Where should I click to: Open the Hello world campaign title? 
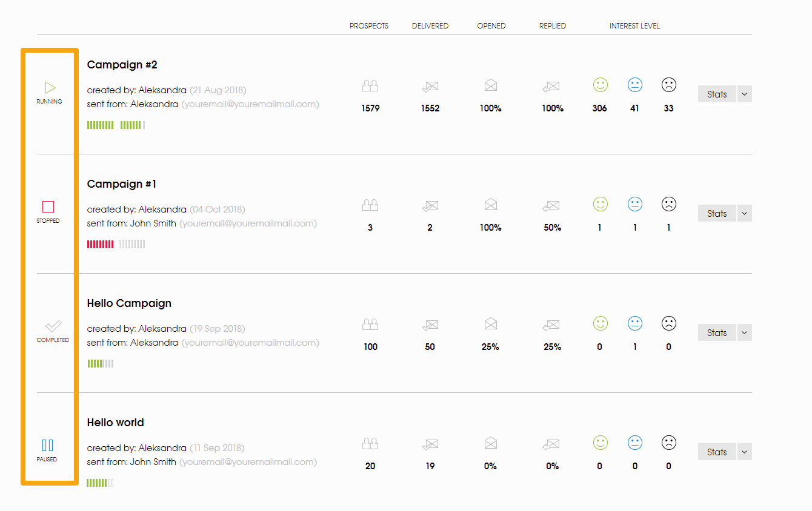pos(116,423)
